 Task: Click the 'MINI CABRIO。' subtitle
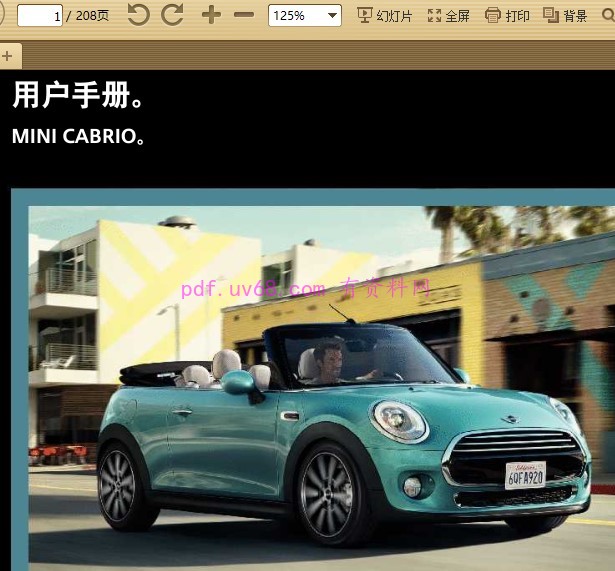pos(78,136)
